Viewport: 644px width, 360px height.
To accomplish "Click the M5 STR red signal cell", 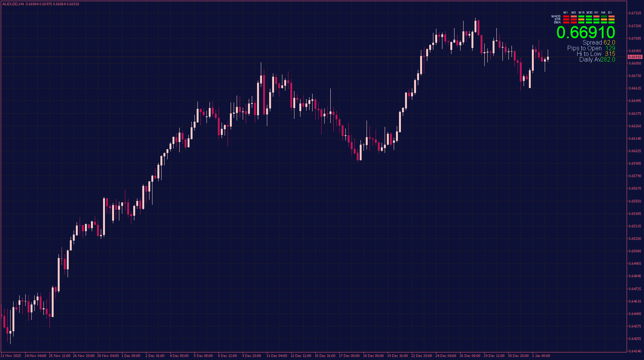I will (x=574, y=20).
